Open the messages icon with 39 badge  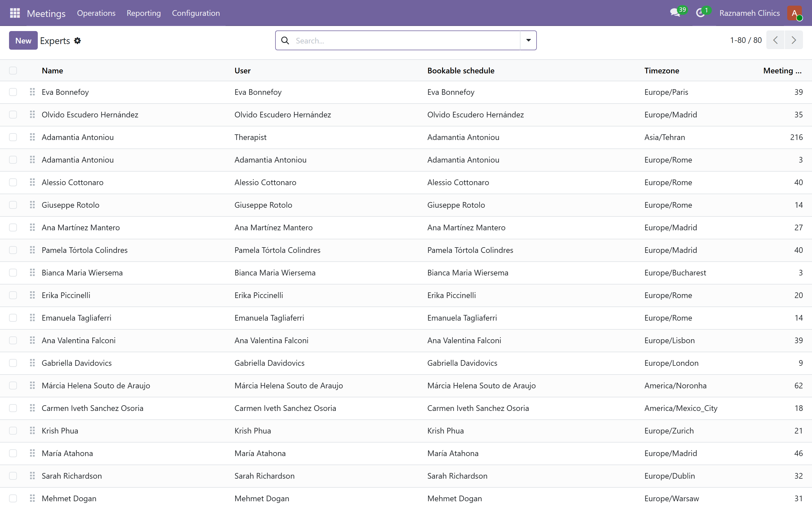click(678, 12)
